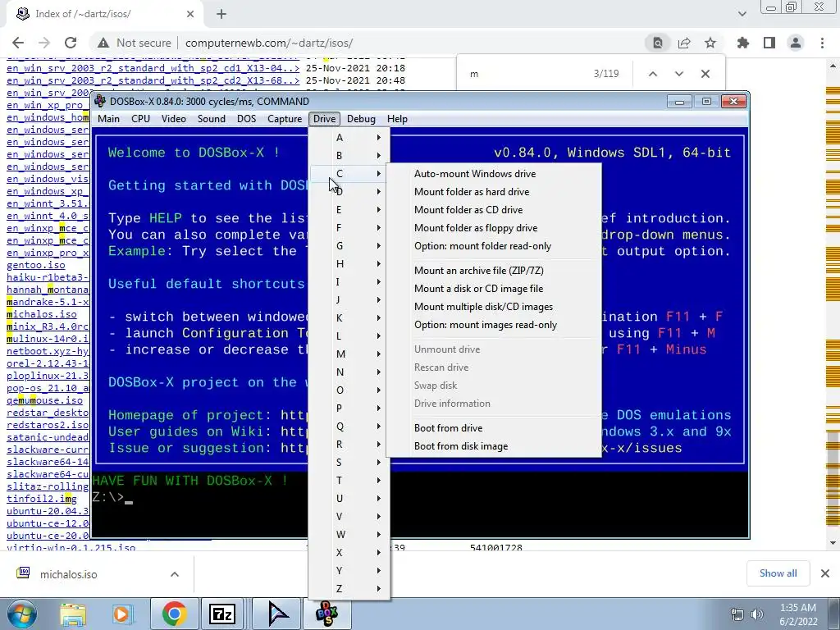The image size is (840, 630).
Task: Open the tinfoil2.img link
Action: (x=42, y=499)
